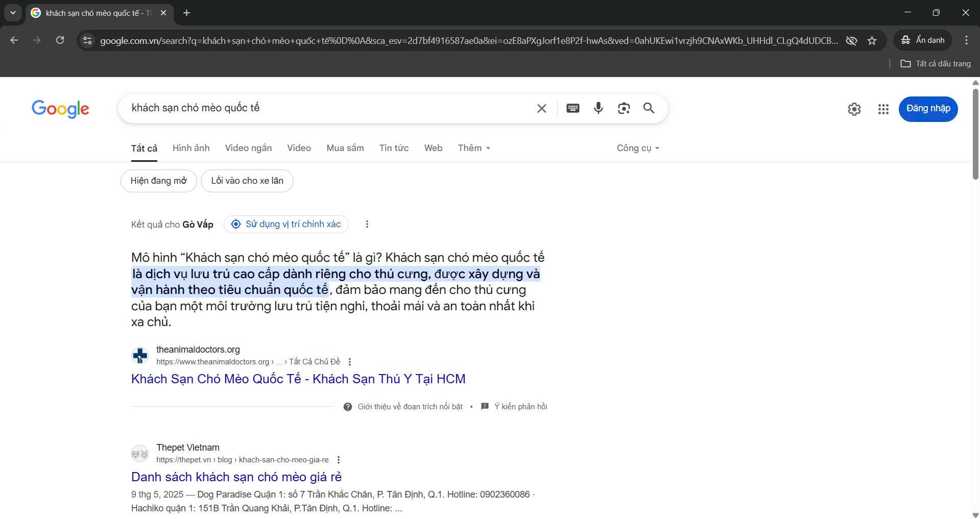
Task: Click https://thepet.vn blog breadcrumb URL
Action: coord(243,460)
